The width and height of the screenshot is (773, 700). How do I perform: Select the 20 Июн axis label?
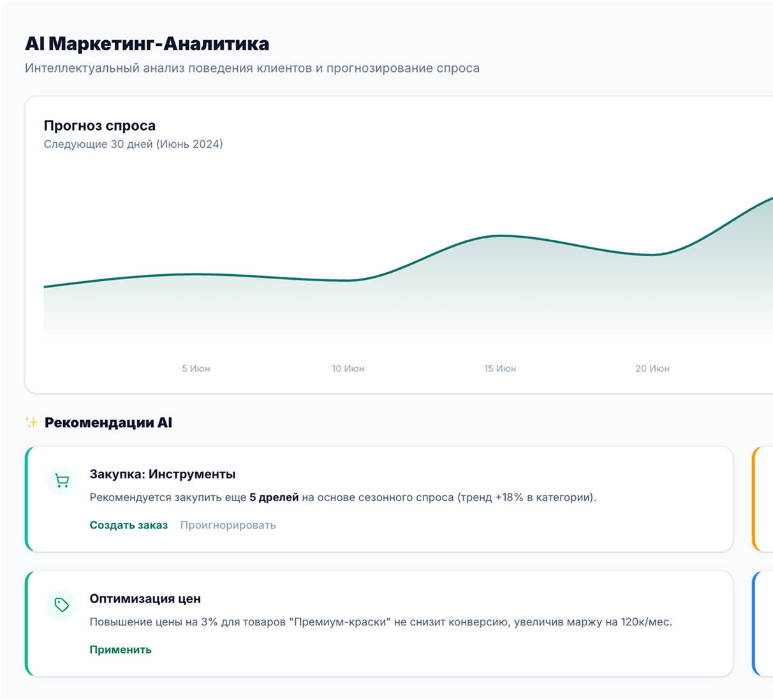[652, 368]
